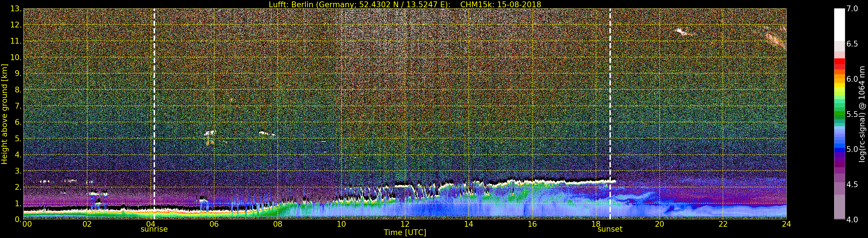Screen dimensions: 868x238
Task: Click the '3.' height axis tick
Action: click(x=18, y=171)
